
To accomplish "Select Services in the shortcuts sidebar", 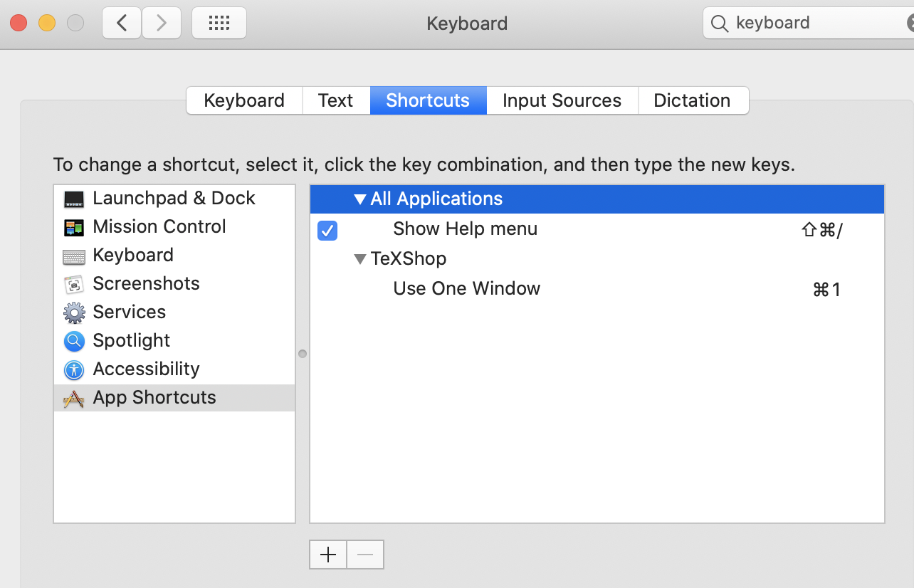I will tap(129, 312).
